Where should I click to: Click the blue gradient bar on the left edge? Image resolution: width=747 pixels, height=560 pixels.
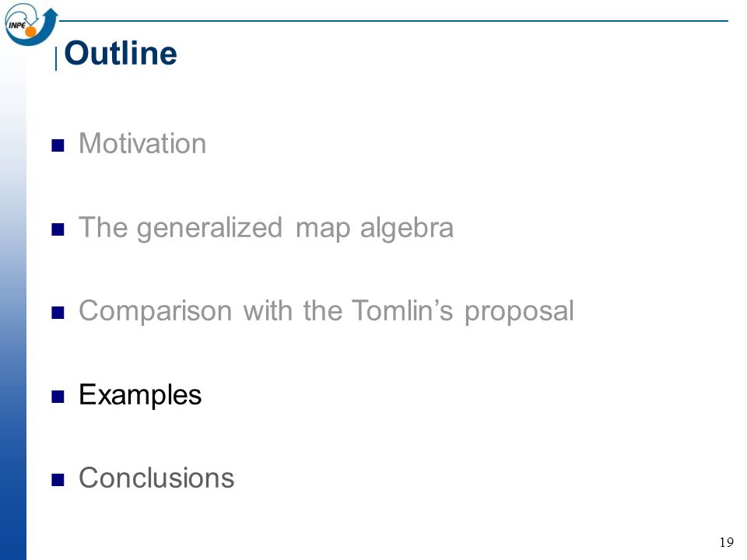coord(13,305)
